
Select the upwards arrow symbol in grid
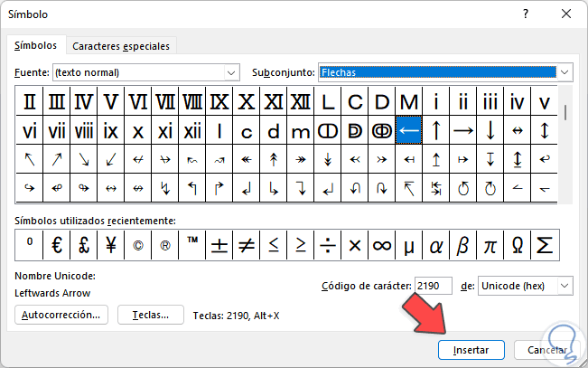[436, 131]
